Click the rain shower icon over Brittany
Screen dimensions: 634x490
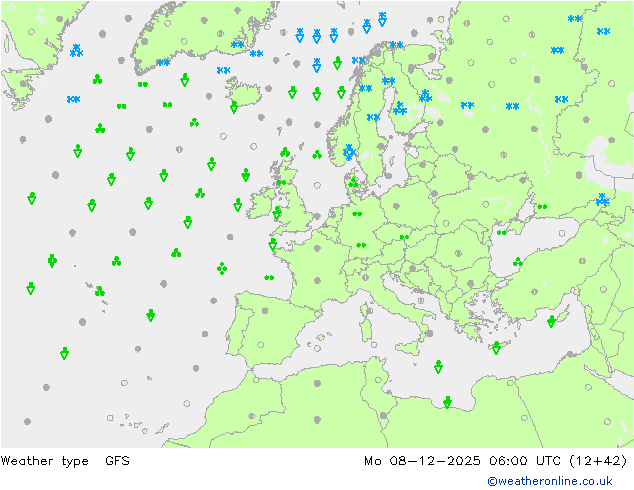(x=272, y=244)
